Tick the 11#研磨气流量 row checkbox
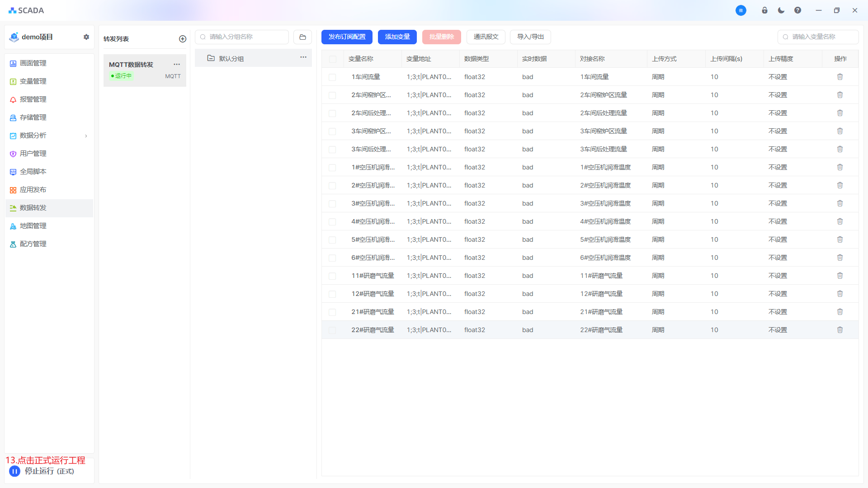This screenshot has width=868, height=488. [x=332, y=276]
